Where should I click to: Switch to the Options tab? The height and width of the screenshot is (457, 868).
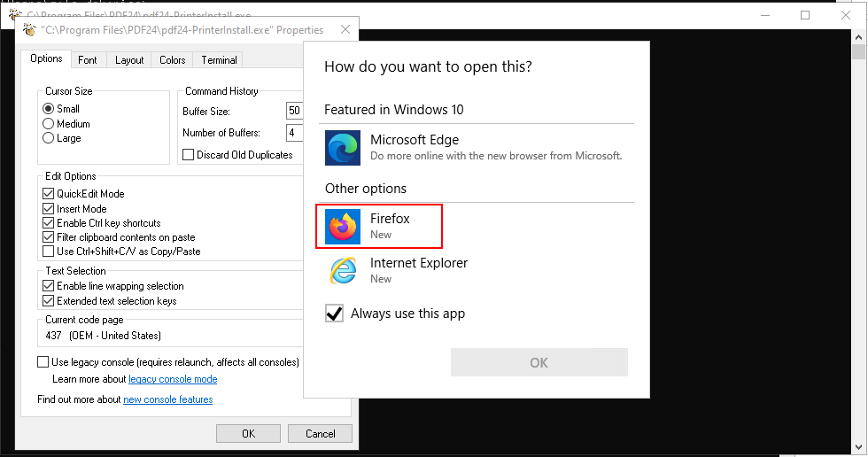[x=46, y=58]
